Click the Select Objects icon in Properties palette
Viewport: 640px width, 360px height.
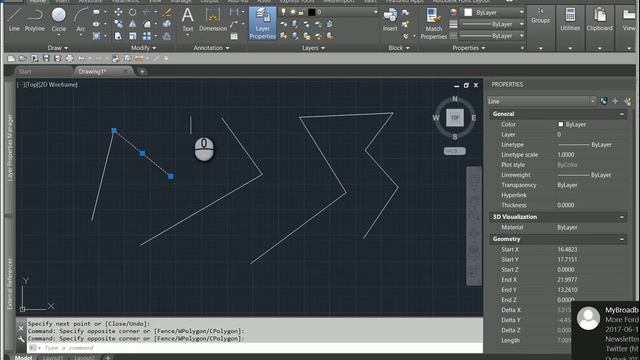click(615, 101)
